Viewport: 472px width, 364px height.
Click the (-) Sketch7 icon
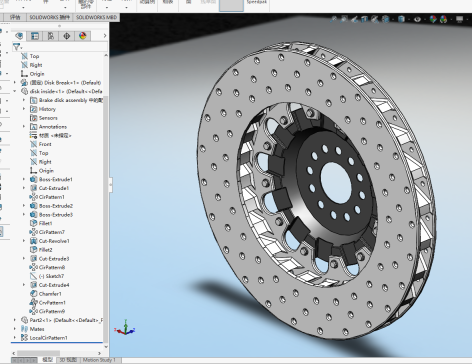tap(33, 276)
